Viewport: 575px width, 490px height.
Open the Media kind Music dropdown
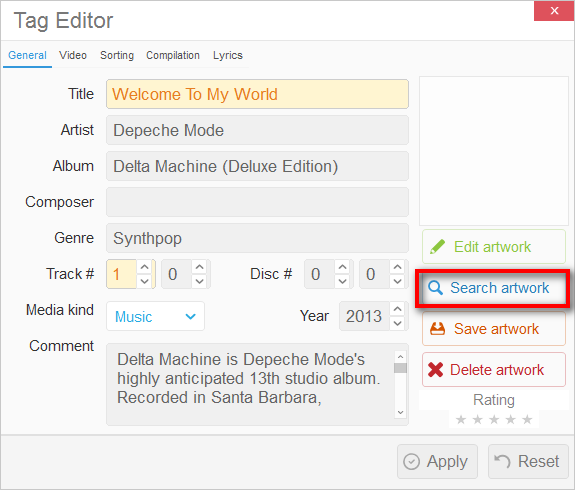coord(155,316)
